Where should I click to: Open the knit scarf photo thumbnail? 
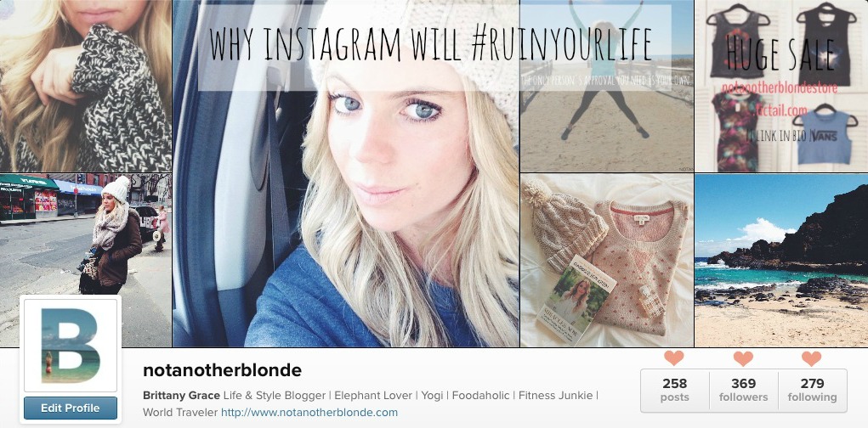86,86
